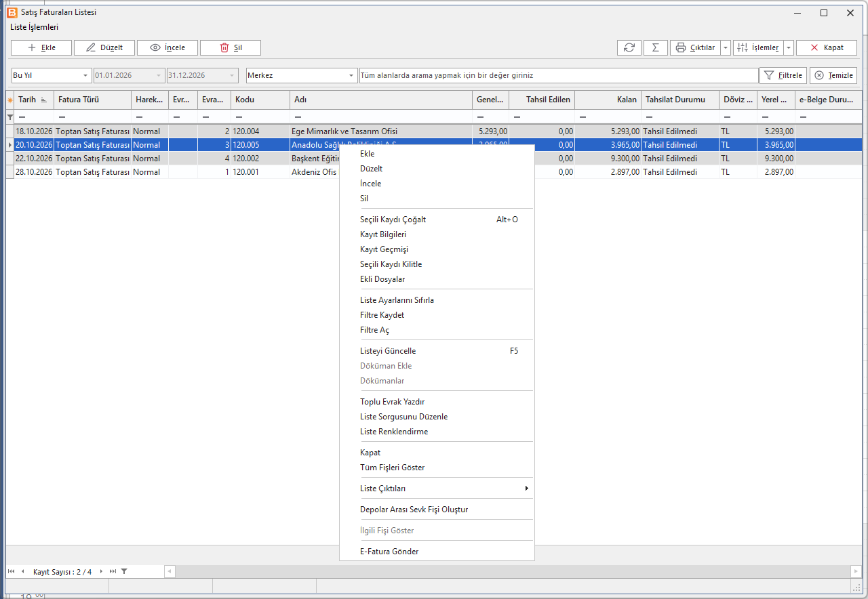The image size is (868, 599).
Task: Click the Tahsilat Durumu column header
Action: coord(680,100)
